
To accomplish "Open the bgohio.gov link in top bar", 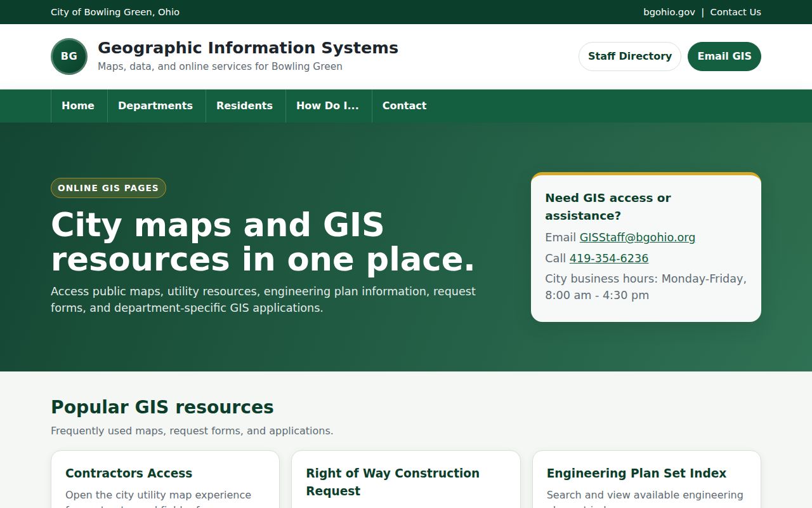I will (669, 12).
